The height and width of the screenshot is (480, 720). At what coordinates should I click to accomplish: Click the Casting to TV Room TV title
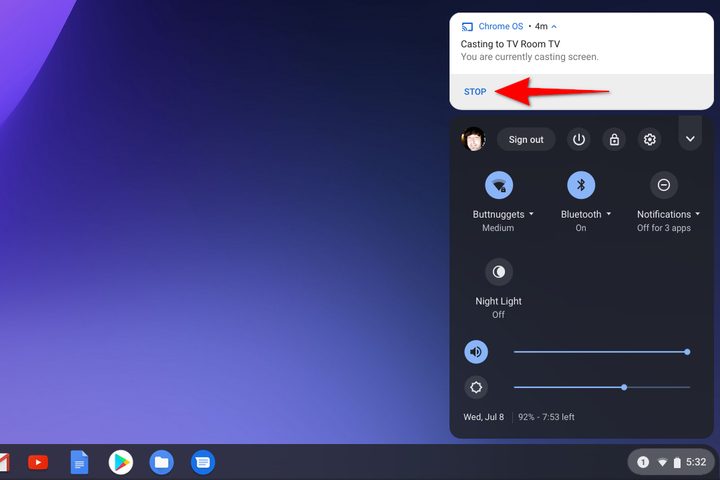[510, 44]
